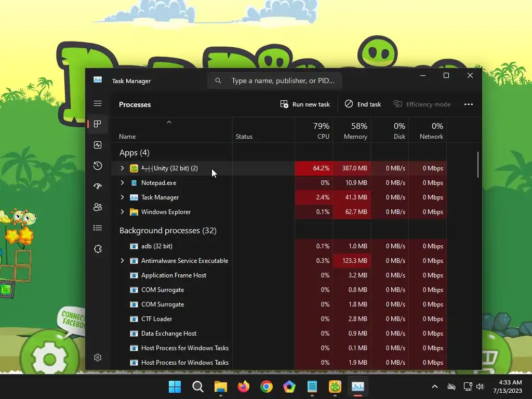
Task: Click the network status tray icon
Action: point(468,387)
